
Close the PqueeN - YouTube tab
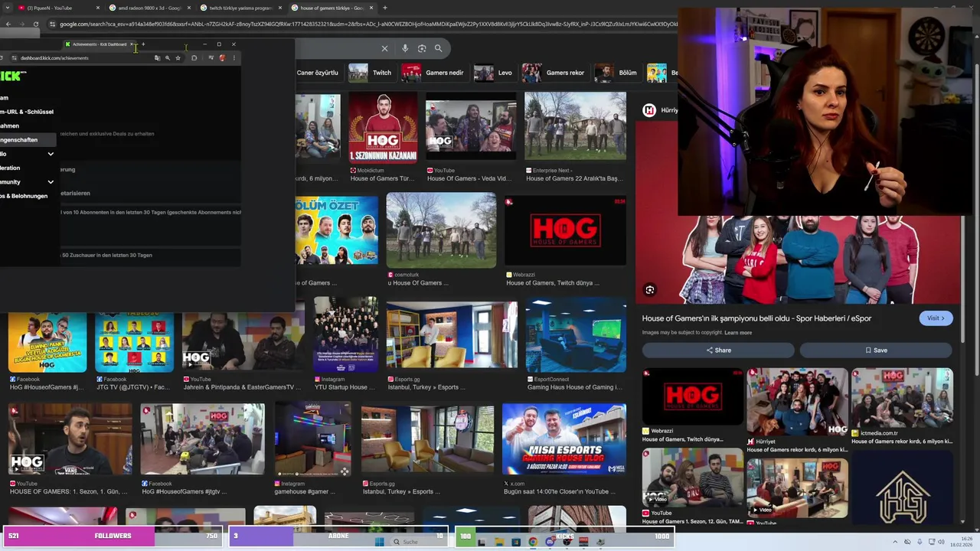(x=97, y=8)
